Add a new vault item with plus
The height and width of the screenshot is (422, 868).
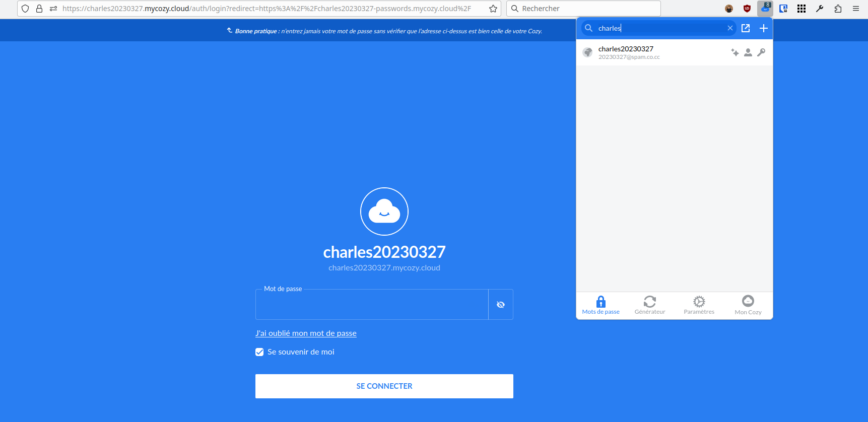(764, 28)
